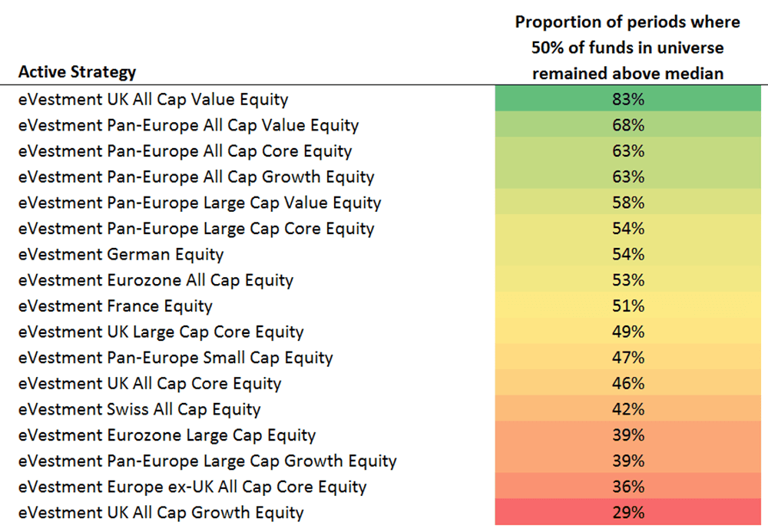Click the "Proportion of periods" column header
Viewport: 768px width, 532px height.
[x=627, y=48]
